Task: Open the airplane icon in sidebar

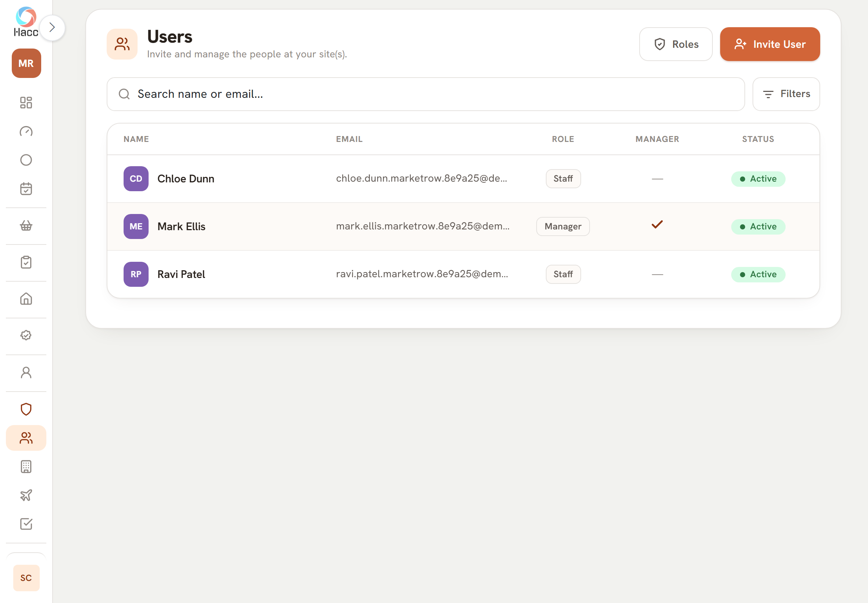Action: [26, 495]
